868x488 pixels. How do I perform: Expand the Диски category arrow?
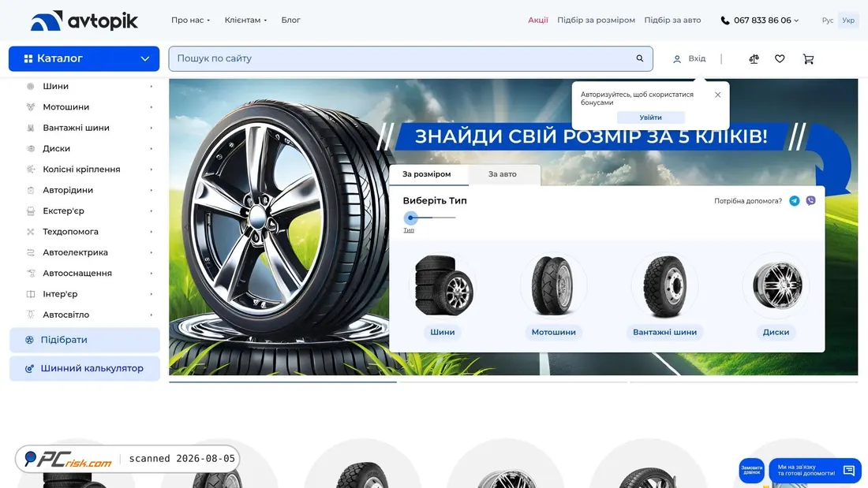[x=152, y=148]
